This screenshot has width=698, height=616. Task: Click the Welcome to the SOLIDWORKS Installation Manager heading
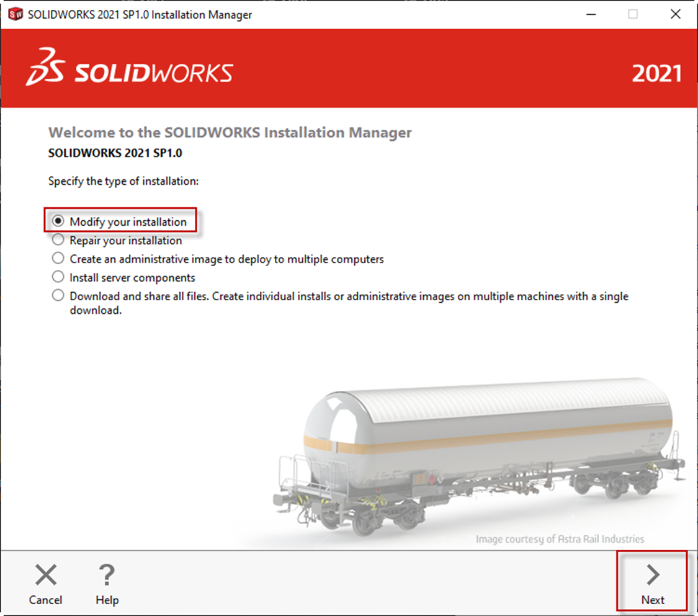pos(230,132)
